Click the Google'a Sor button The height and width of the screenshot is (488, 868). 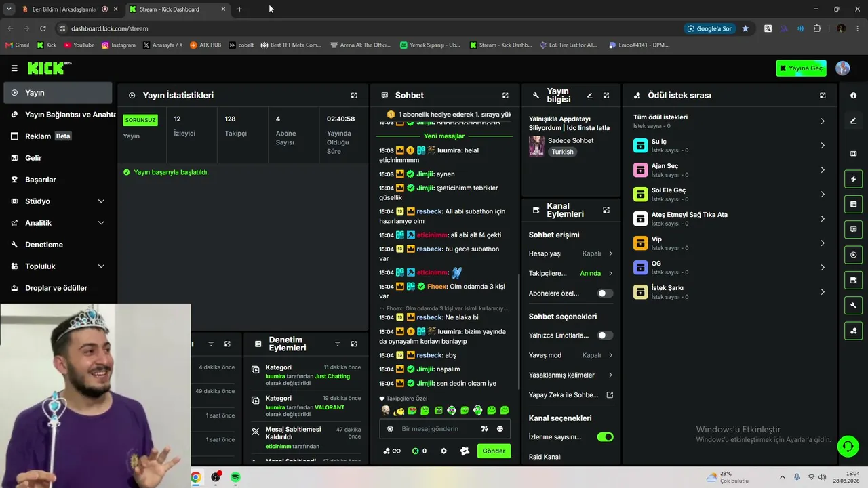pos(709,28)
